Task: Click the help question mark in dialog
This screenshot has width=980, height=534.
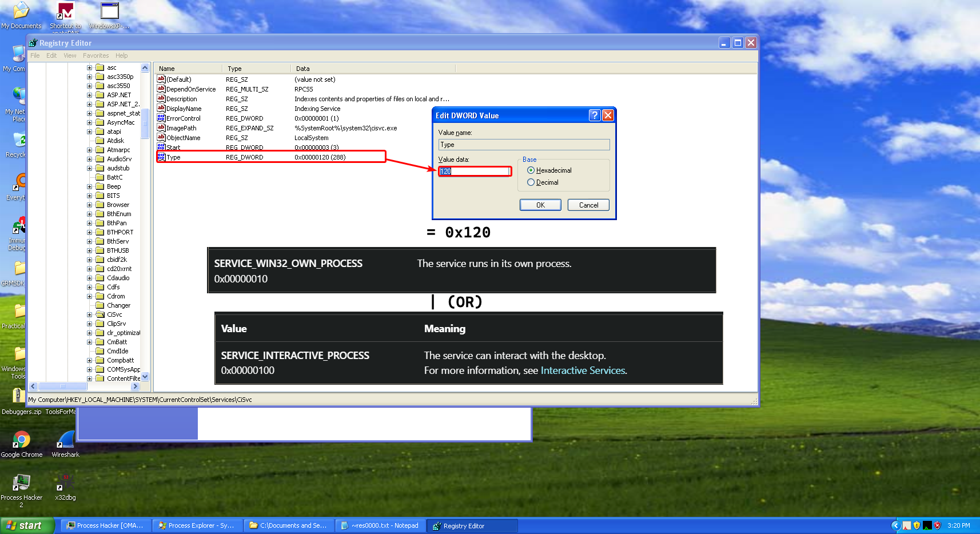Action: pyautogui.click(x=595, y=115)
